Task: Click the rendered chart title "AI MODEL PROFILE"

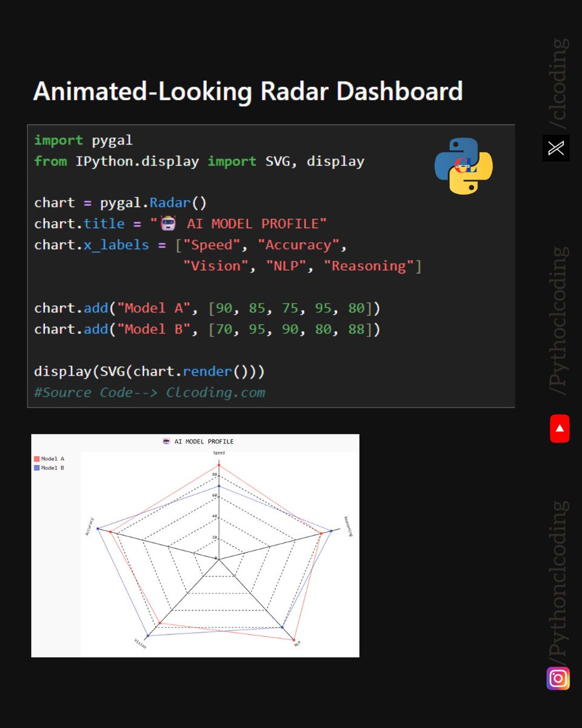Action: tap(204, 442)
